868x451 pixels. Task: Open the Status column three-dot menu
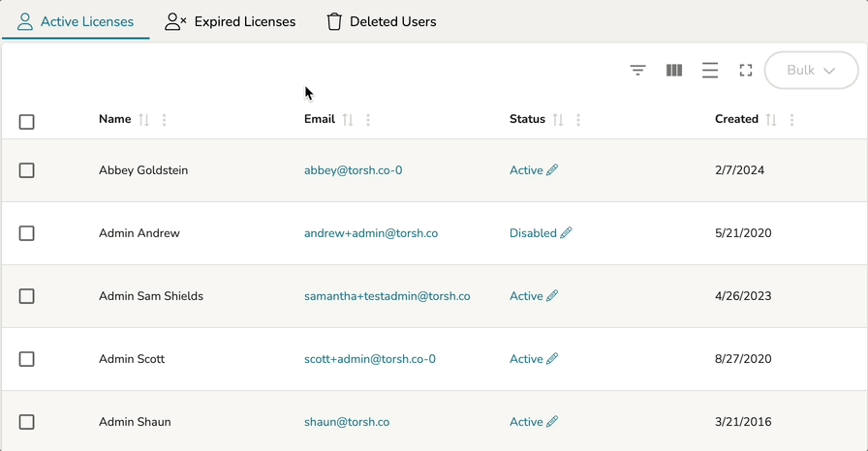[578, 120]
